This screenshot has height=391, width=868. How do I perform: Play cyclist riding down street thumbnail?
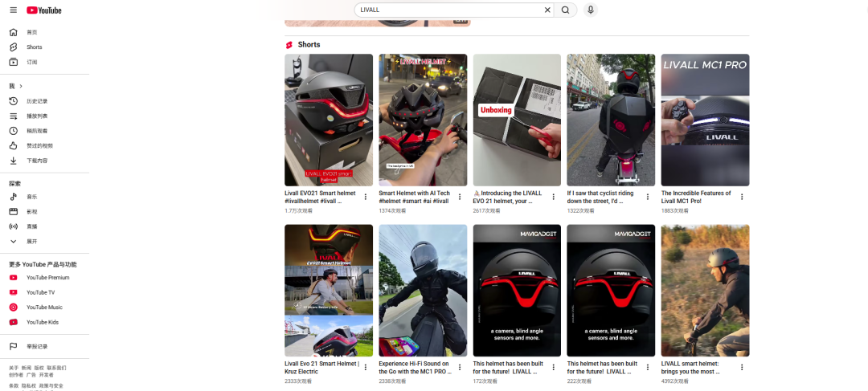coord(611,120)
